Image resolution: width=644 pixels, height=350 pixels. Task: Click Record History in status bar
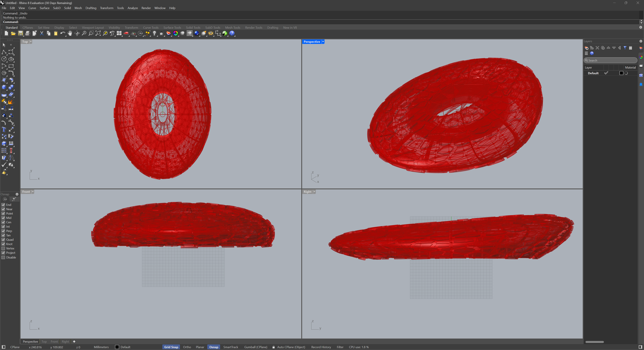(x=321, y=347)
